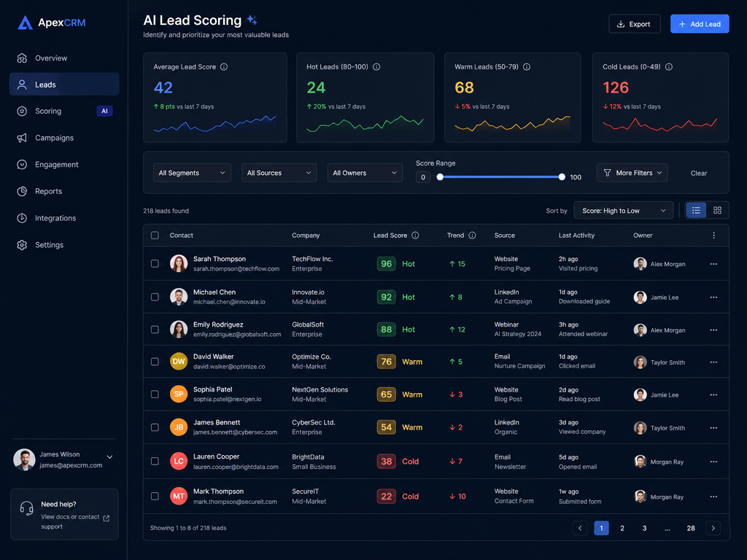Select the Michael Chen row checkbox
The width and height of the screenshot is (747, 560).
[155, 297]
